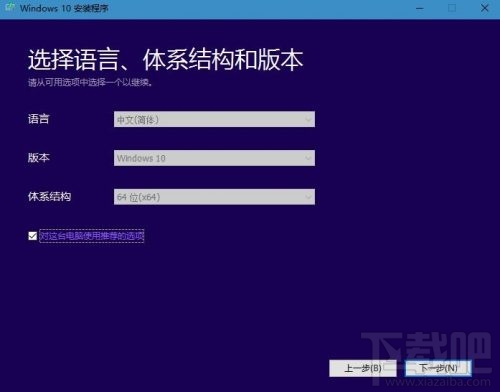Click the 语言 field label
Viewport: 500px width, 392px height.
(39, 119)
